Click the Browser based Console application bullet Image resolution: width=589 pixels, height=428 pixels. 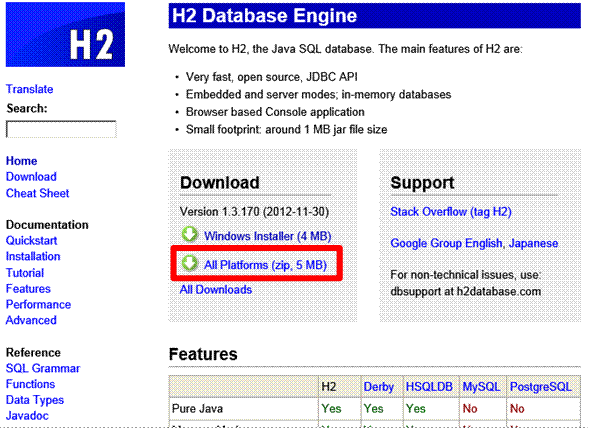click(x=275, y=112)
